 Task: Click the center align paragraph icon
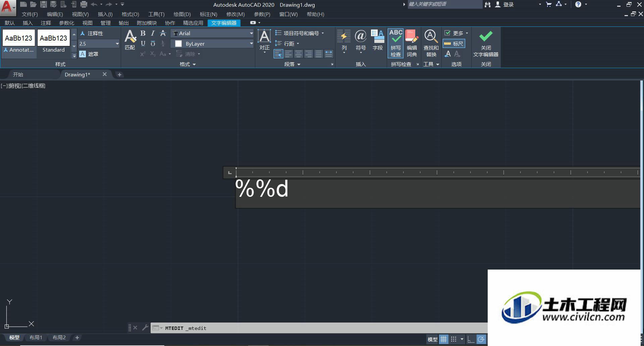[x=299, y=54]
